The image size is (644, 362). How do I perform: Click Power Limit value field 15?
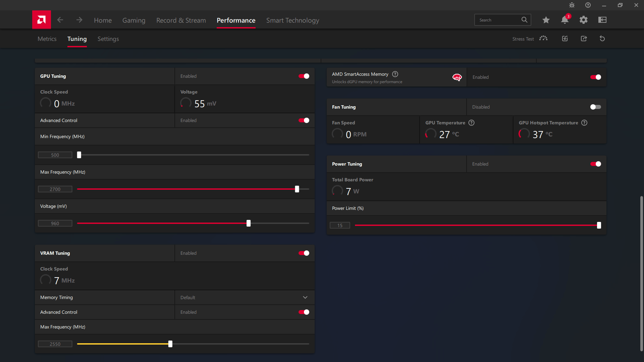[340, 225]
